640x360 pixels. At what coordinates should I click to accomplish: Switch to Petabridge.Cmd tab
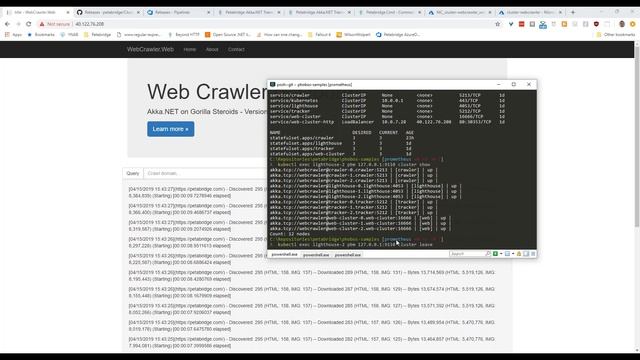pyautogui.click(x=390, y=12)
